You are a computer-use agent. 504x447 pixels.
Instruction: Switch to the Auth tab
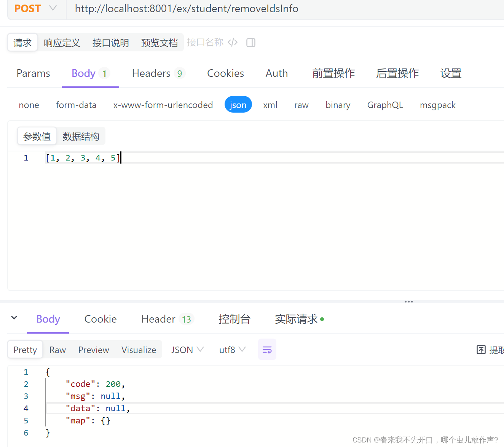277,73
